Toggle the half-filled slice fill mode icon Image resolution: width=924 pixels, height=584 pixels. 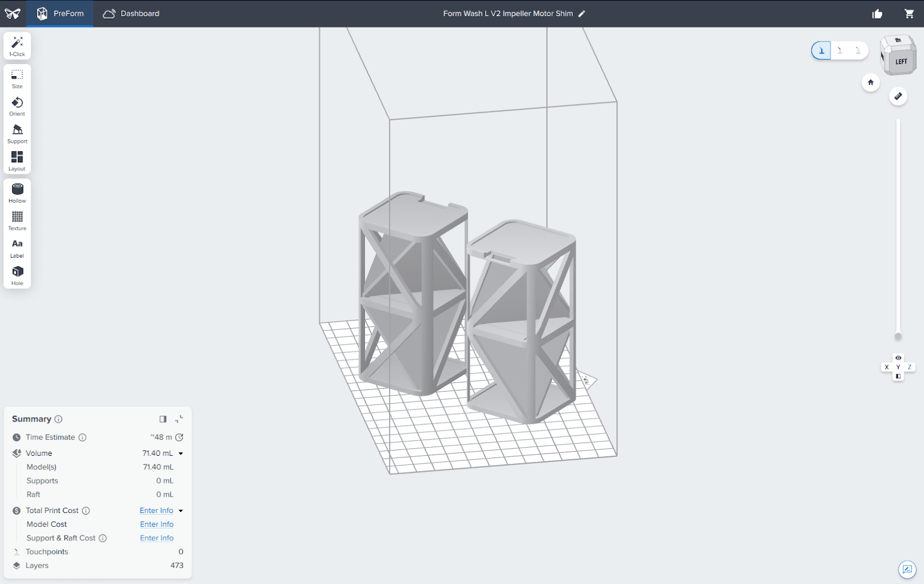pos(898,377)
